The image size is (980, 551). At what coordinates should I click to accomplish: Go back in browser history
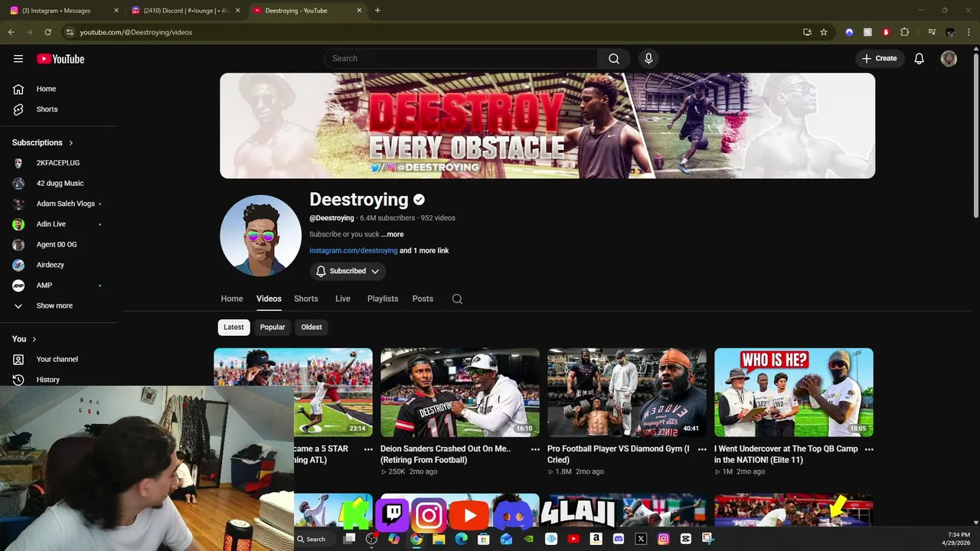[x=11, y=32]
